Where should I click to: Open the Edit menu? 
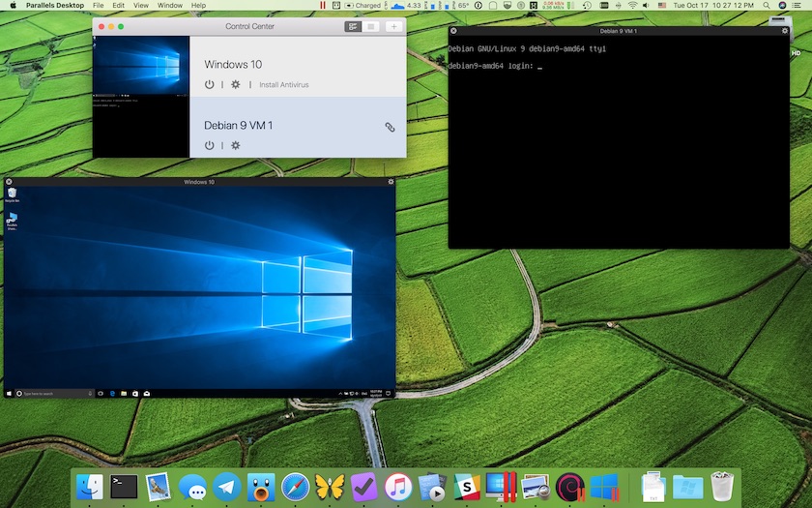pyautogui.click(x=119, y=5)
